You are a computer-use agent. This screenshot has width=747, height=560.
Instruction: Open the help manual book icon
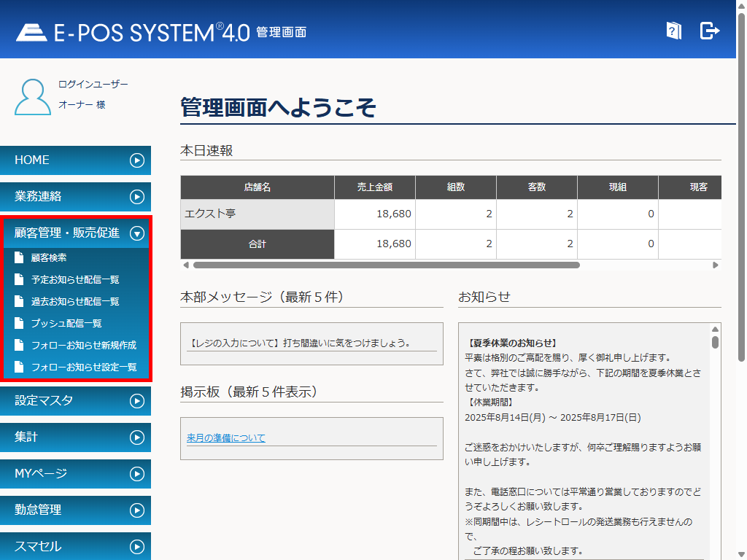pos(673,30)
